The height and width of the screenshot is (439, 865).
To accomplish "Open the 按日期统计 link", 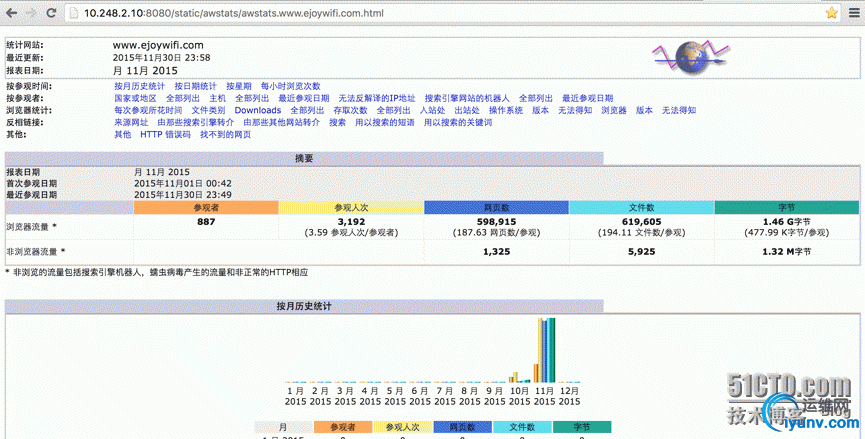I will 196,86.
